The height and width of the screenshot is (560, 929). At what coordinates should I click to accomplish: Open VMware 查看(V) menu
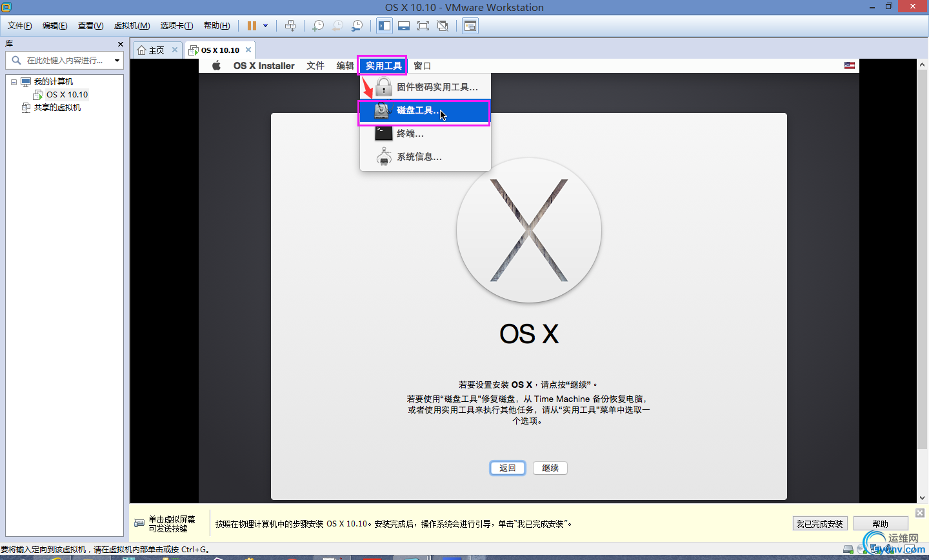pos(90,26)
